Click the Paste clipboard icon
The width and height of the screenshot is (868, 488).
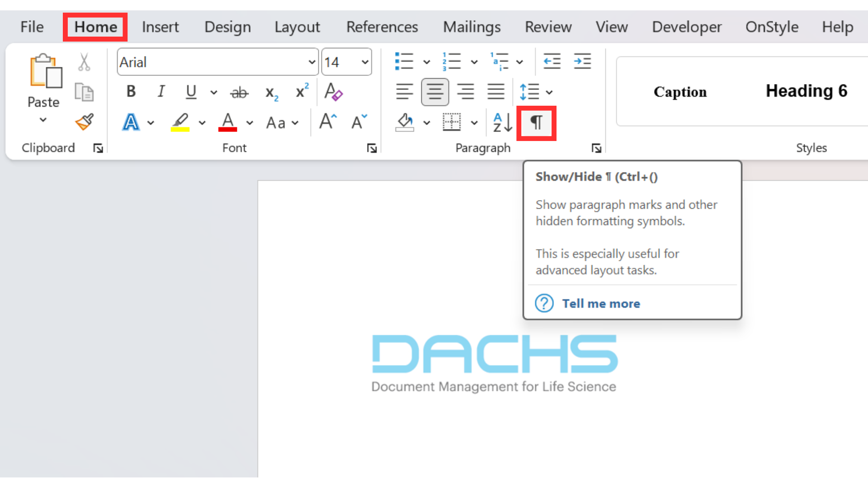pos(45,71)
